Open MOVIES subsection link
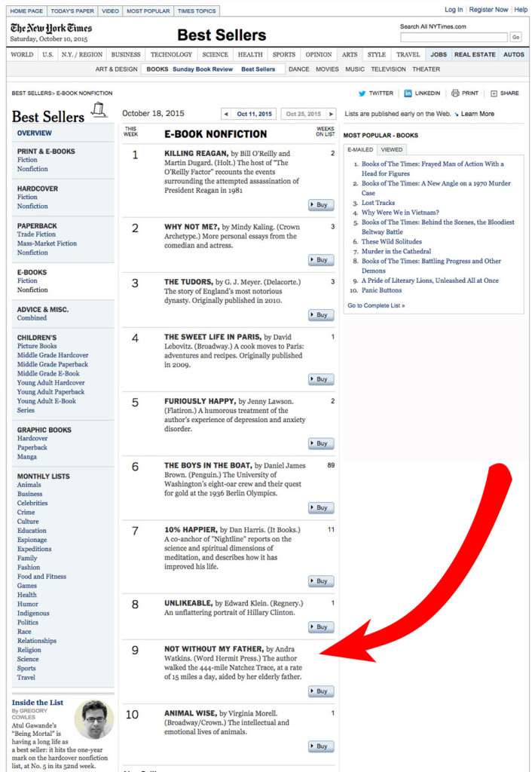The width and height of the screenshot is (532, 772). [327, 69]
